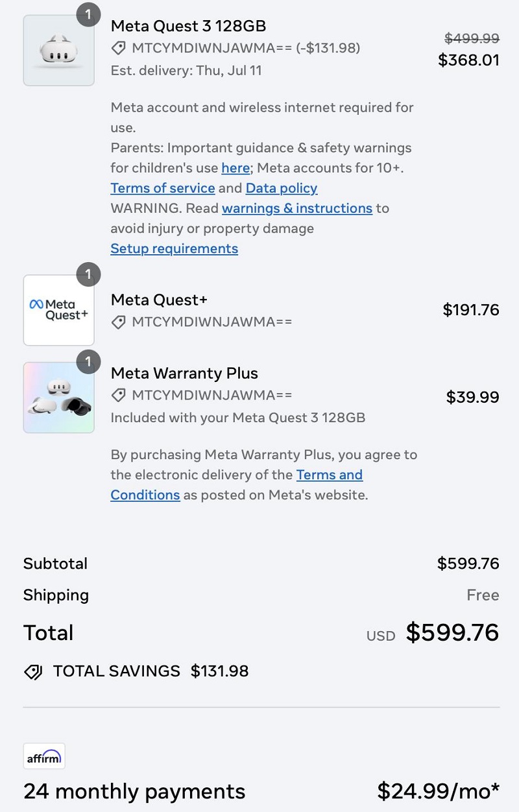Click quantity badge on Meta Quest 3 image
519x812 pixels.
(88, 14)
